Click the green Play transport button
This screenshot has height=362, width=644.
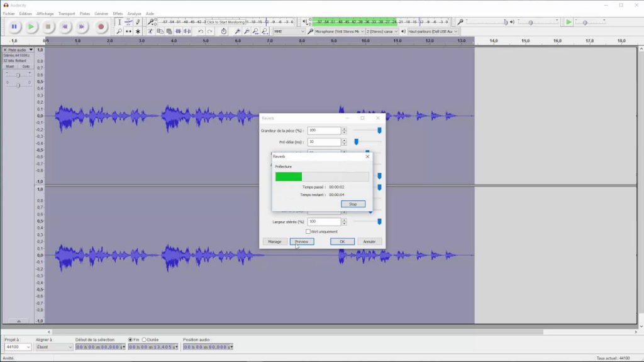click(31, 26)
